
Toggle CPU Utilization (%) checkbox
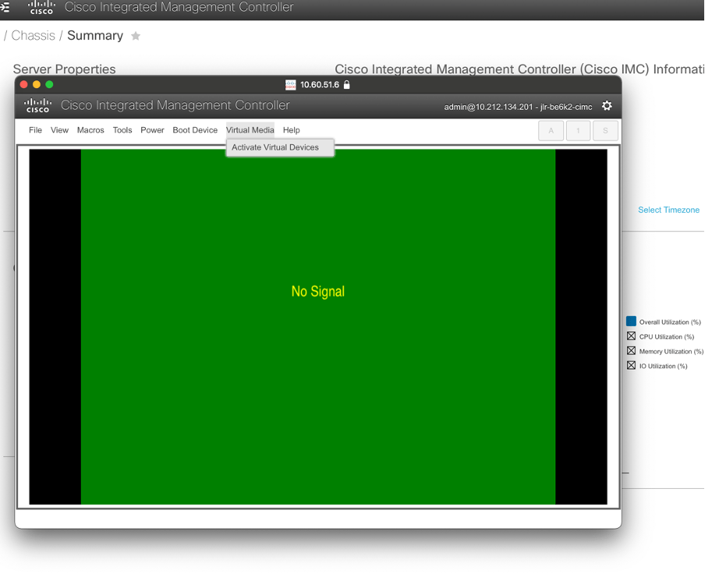click(632, 336)
